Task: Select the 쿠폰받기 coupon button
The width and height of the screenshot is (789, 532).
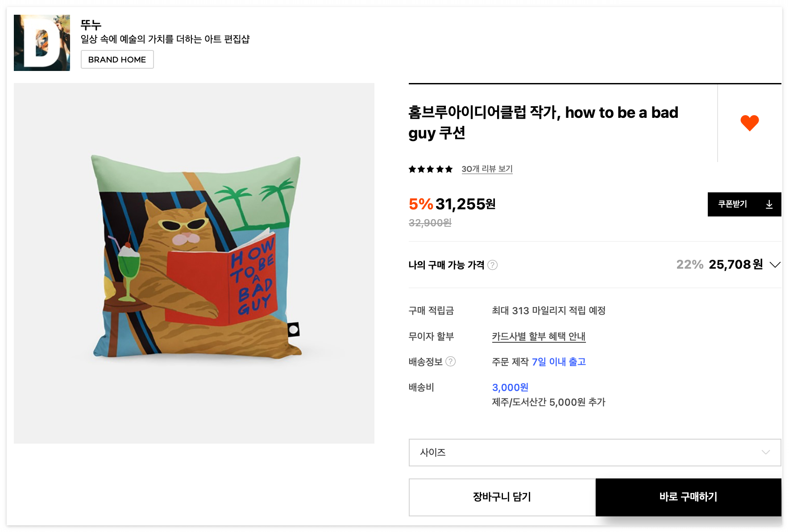Action: pyautogui.click(x=732, y=204)
